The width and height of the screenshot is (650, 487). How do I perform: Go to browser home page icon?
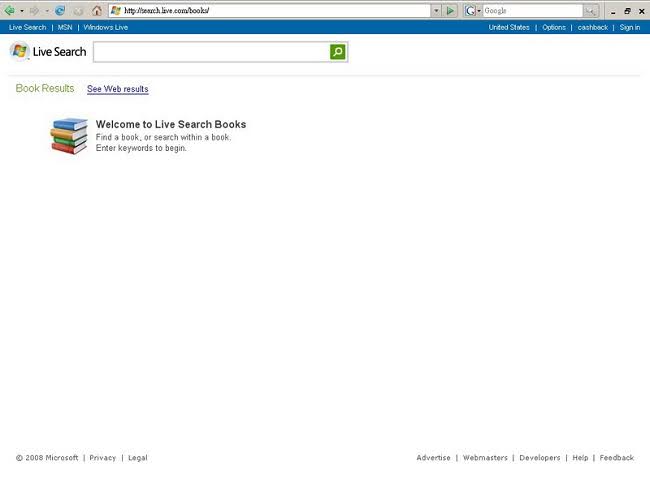tap(97, 10)
